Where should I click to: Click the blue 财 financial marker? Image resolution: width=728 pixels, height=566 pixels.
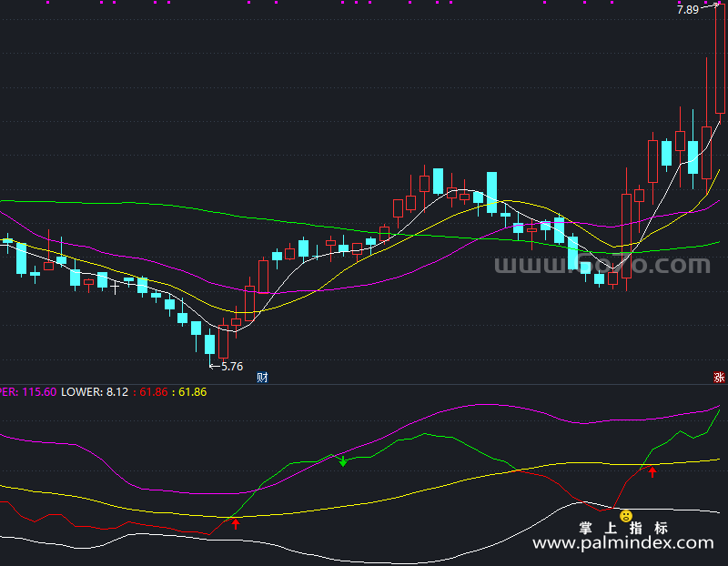click(262, 378)
